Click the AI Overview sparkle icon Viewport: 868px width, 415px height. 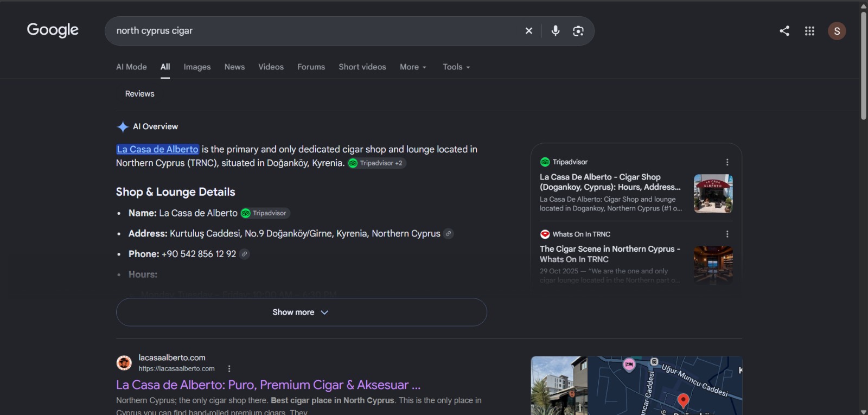123,127
